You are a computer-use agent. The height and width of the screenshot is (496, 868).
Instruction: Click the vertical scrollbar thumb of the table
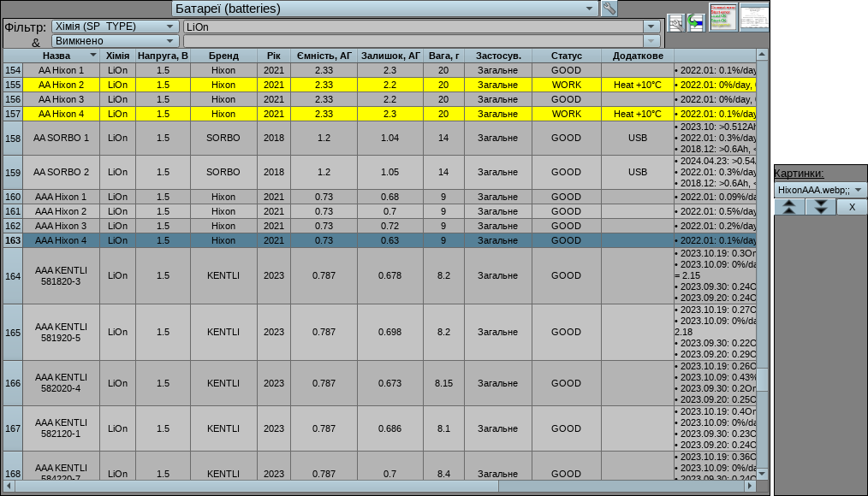click(762, 381)
